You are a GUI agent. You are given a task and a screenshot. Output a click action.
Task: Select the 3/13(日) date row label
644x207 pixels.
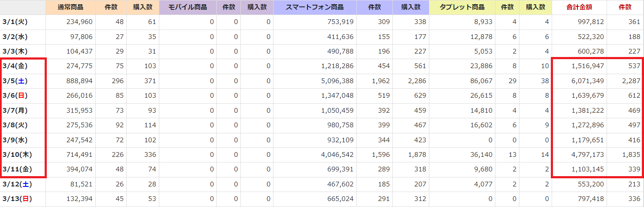(x=16, y=199)
